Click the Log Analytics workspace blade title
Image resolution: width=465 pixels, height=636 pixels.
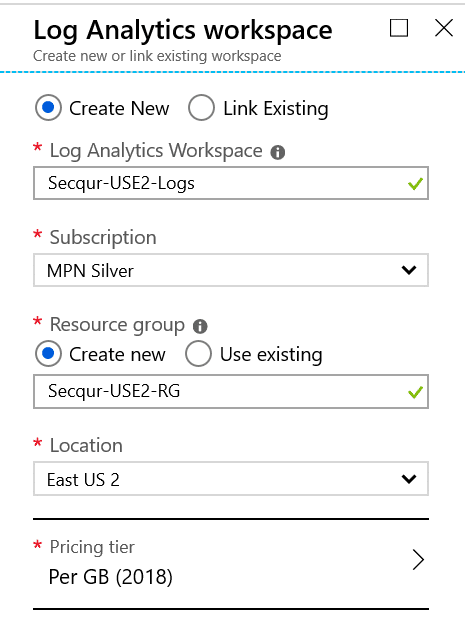(183, 30)
